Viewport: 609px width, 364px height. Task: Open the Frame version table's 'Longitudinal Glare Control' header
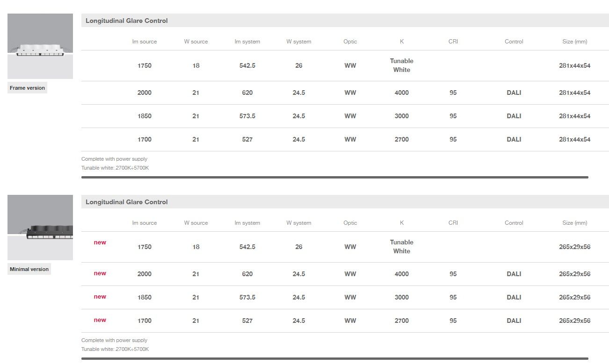tap(126, 21)
